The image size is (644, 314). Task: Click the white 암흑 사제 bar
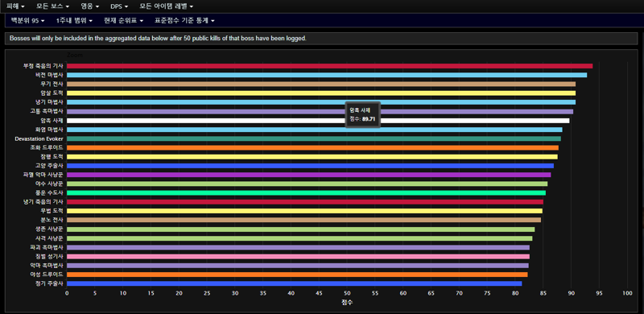(x=318, y=121)
